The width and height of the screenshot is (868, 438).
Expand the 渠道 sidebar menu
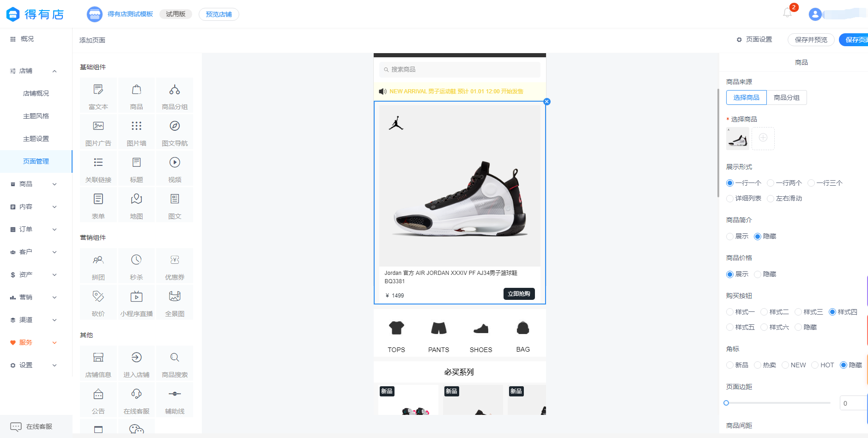[36, 320]
